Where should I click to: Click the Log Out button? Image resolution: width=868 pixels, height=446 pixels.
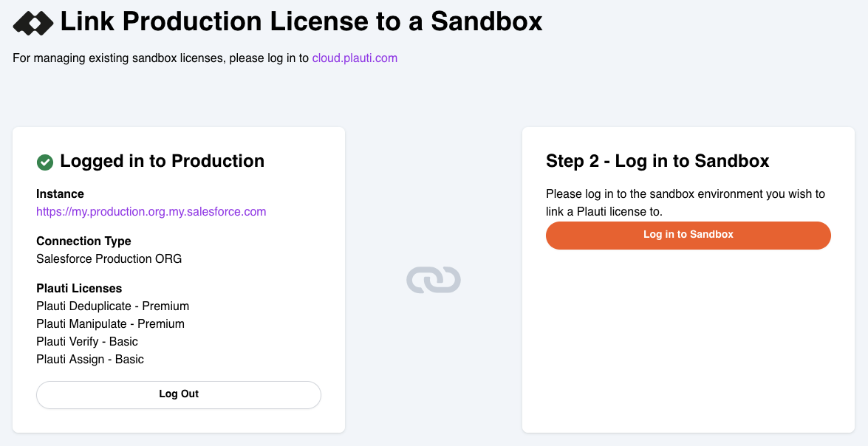(x=179, y=394)
